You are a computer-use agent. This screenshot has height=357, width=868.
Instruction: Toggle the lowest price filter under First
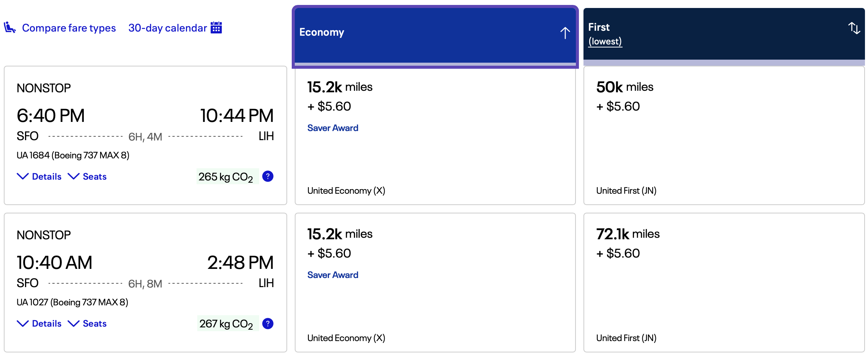coord(605,41)
